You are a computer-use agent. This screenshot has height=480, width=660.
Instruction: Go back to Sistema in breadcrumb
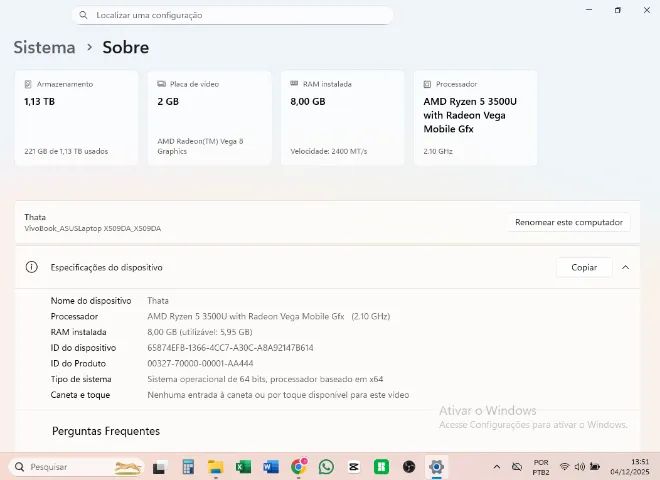click(44, 47)
